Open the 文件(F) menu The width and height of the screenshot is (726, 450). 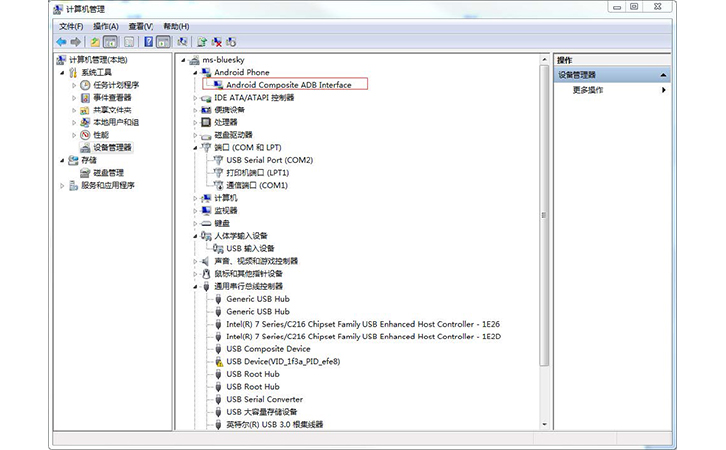pos(71,26)
